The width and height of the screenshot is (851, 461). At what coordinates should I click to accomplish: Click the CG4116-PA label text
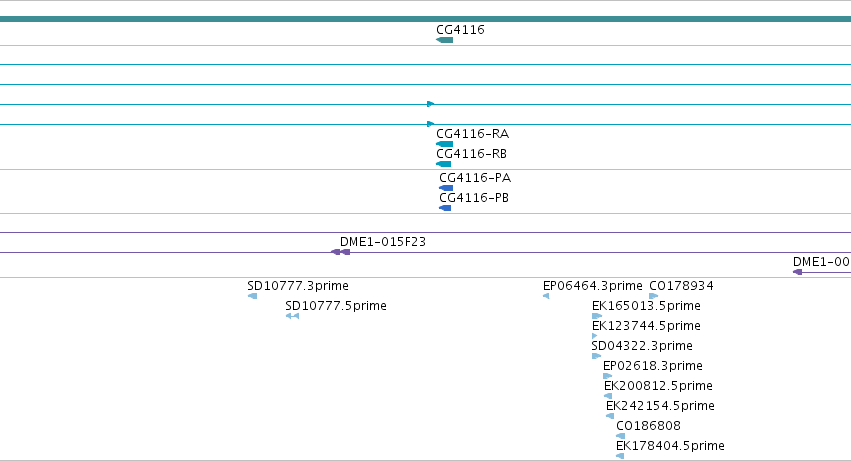[x=475, y=178]
